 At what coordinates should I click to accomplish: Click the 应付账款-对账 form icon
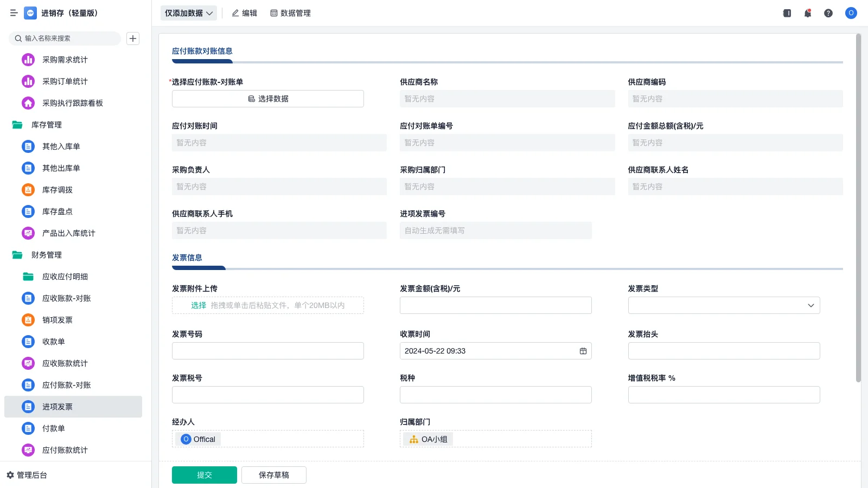pos(28,385)
